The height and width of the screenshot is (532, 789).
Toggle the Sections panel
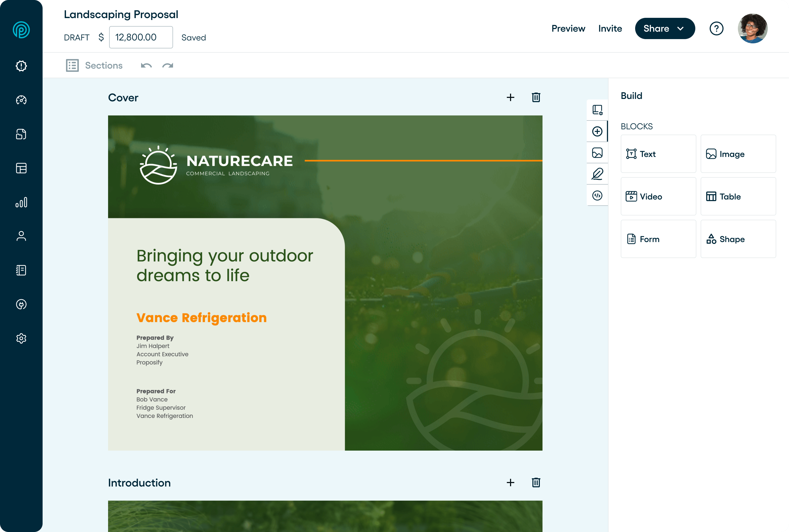tap(94, 65)
